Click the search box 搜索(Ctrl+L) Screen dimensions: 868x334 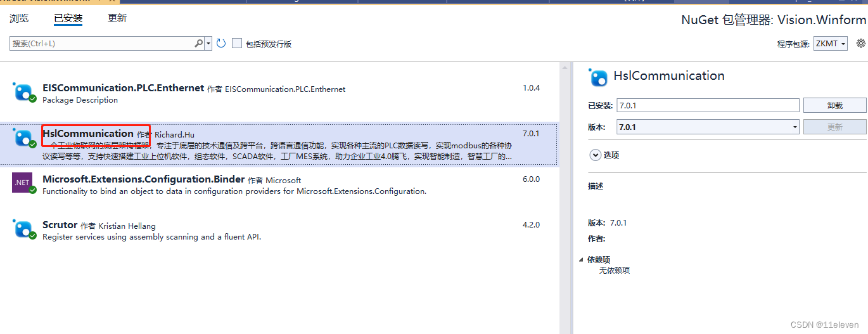click(102, 43)
